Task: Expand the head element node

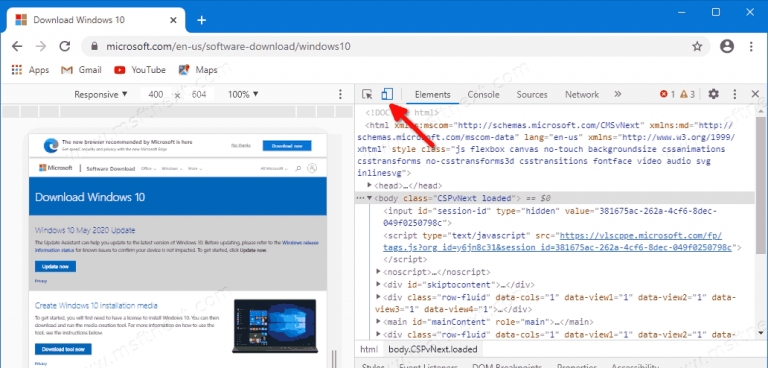Action: [370, 186]
